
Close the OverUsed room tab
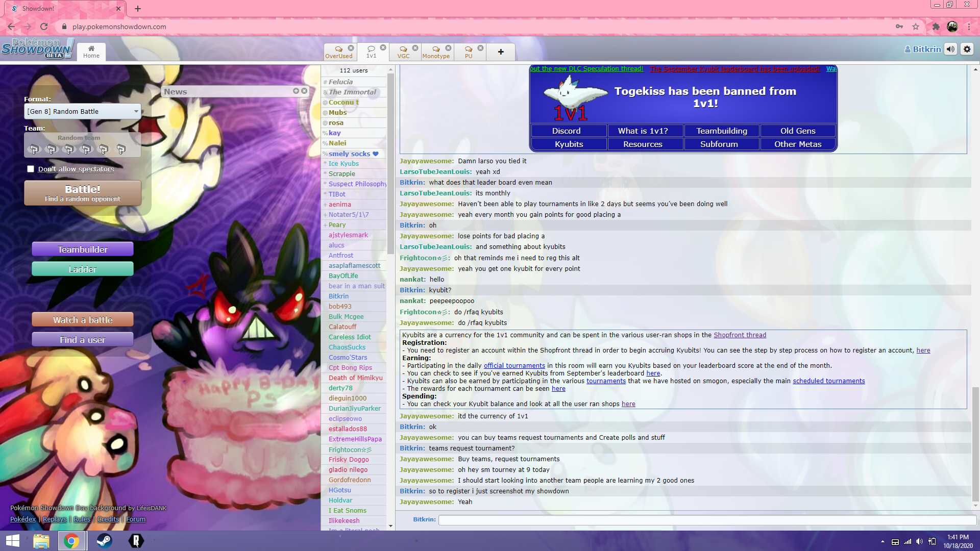351,48
